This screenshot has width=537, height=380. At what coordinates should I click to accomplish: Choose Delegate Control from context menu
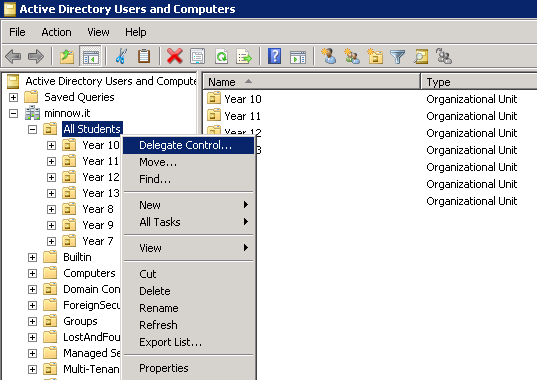click(188, 145)
